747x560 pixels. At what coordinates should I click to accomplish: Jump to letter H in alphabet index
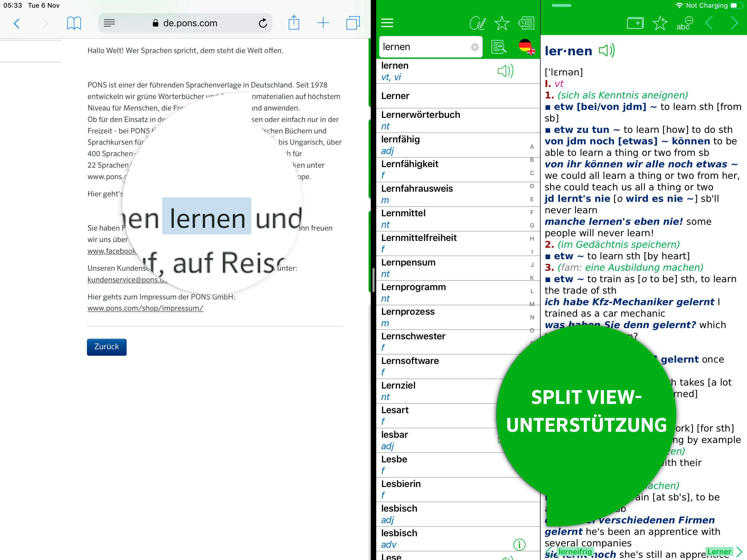(x=532, y=238)
